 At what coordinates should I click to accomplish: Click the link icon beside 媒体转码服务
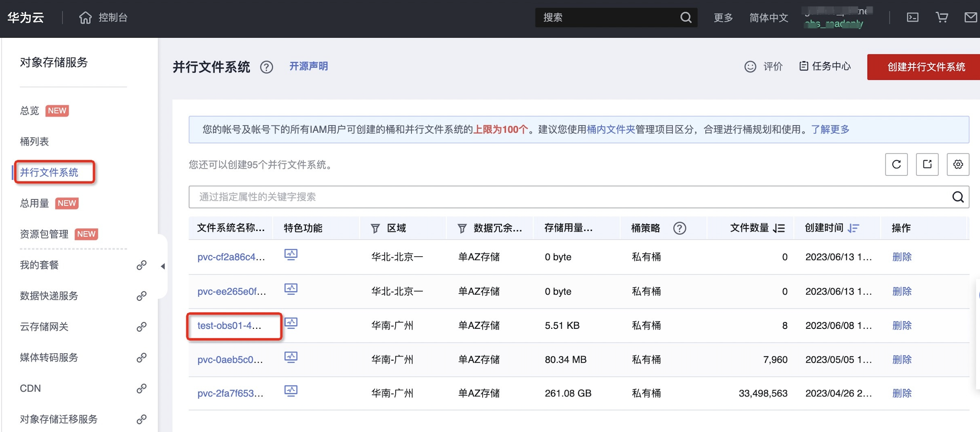[142, 358]
